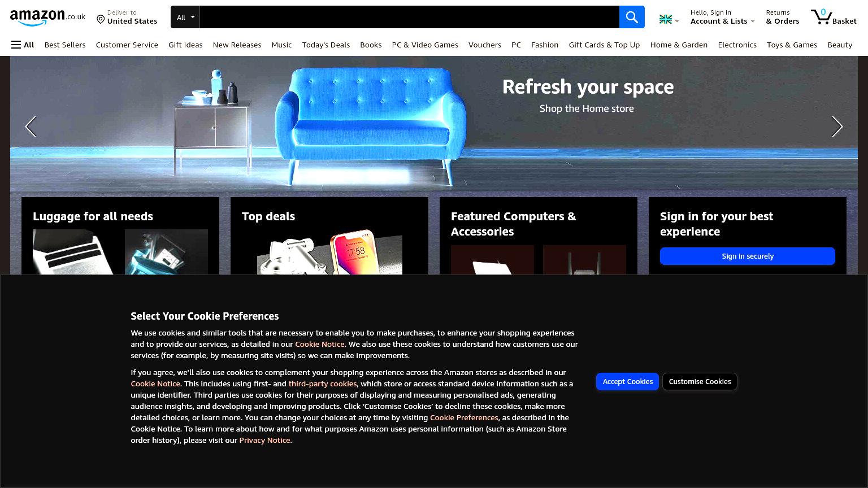Screen dimensions: 868x488
Task: Click Luggage for all needs heading
Action: point(93,216)
